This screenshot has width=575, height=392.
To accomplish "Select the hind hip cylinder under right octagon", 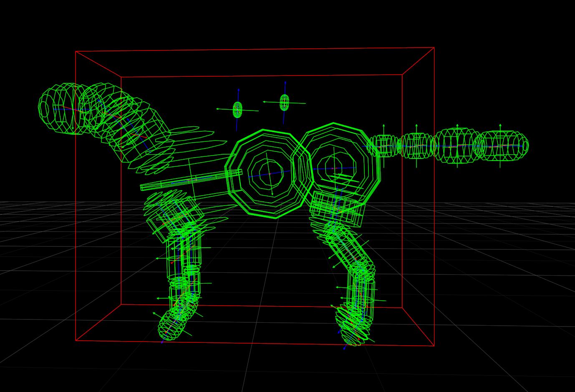I will point(337,209).
